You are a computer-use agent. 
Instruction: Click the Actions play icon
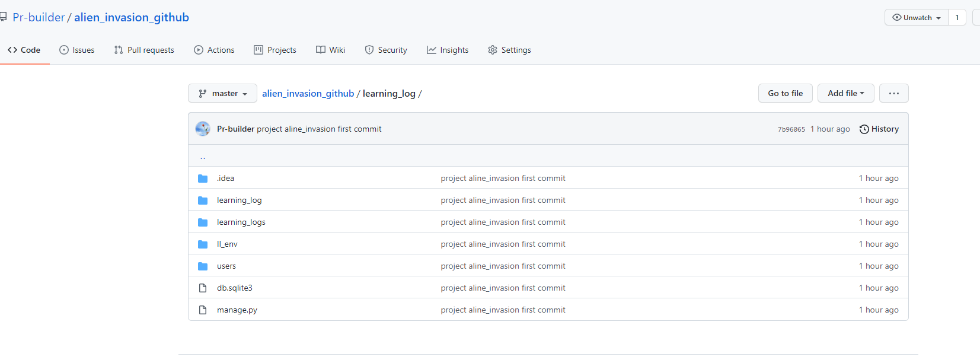(x=199, y=50)
